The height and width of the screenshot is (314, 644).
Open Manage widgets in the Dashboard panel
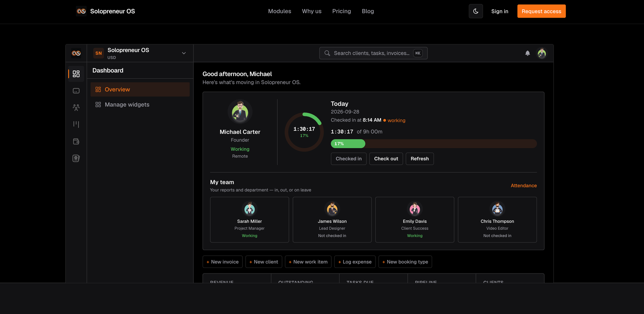[x=140, y=104]
